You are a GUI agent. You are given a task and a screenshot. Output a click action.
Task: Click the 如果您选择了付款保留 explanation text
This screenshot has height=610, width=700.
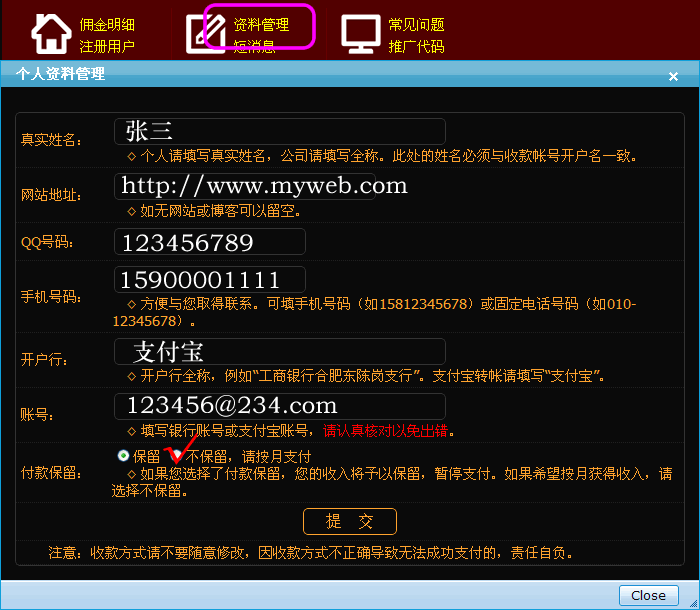tap(392, 482)
